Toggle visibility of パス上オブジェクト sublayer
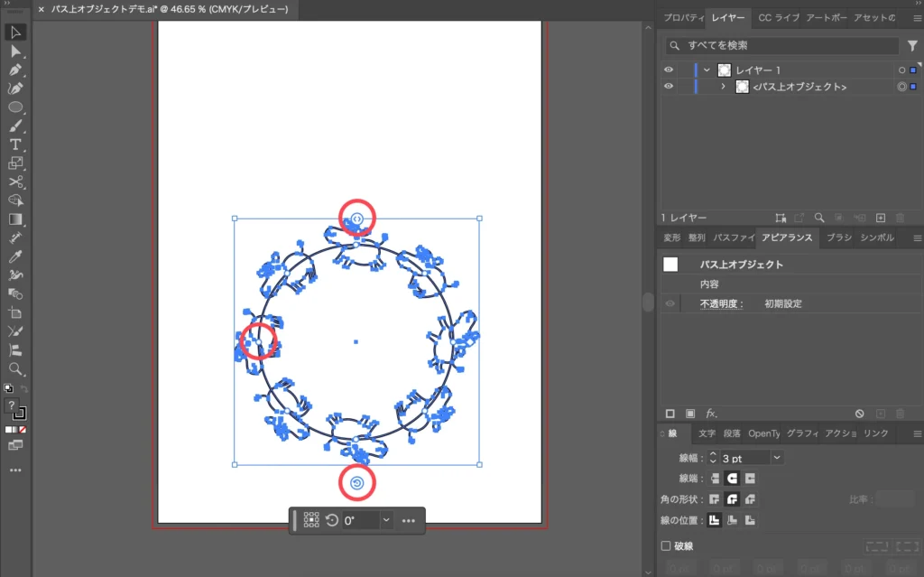 pyautogui.click(x=669, y=87)
